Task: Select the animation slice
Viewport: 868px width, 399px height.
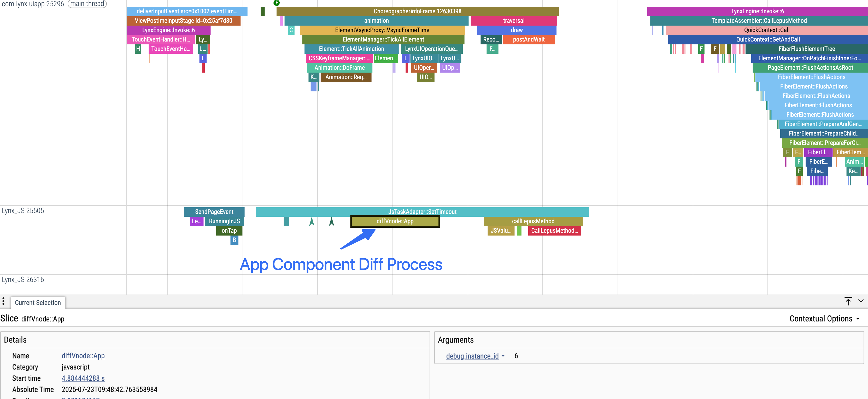Action: (376, 21)
